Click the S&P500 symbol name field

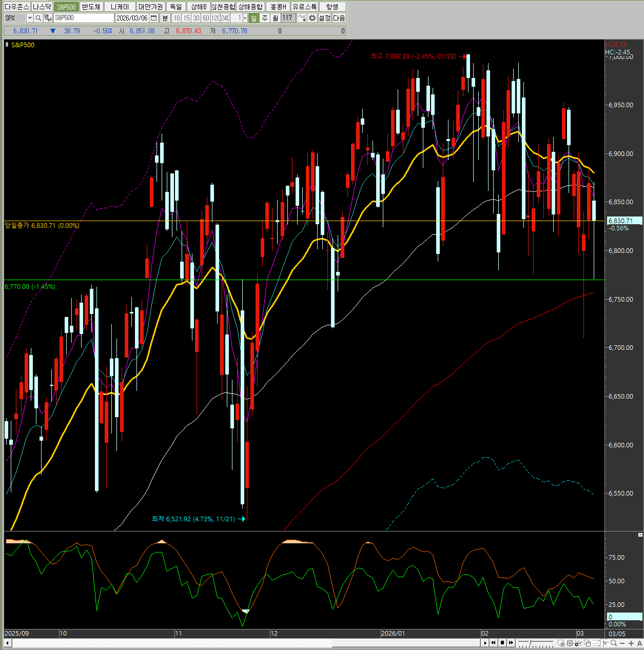coord(84,18)
